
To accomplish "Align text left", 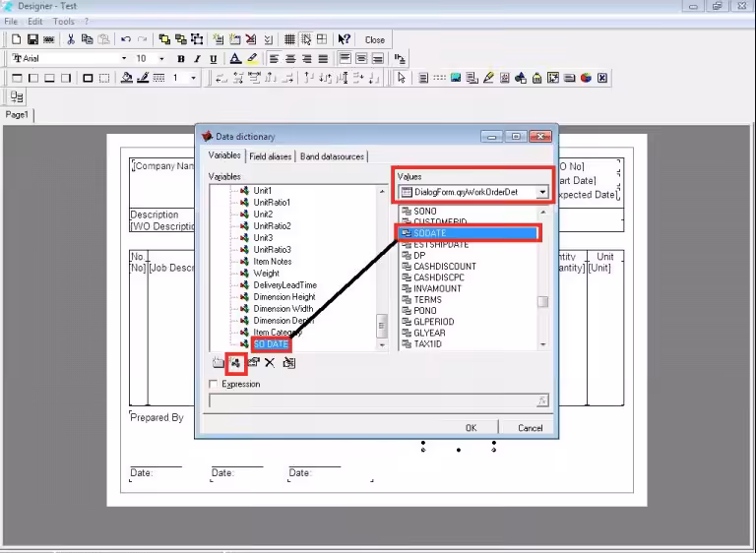I will coord(274,59).
